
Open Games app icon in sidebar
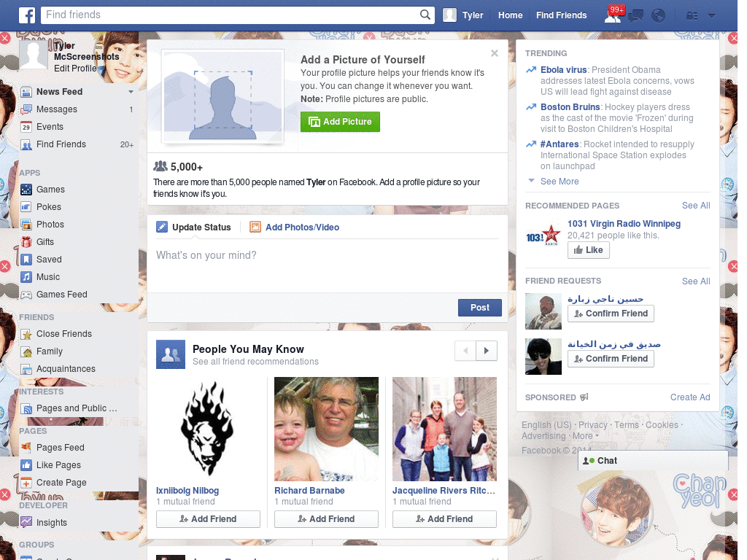26,190
